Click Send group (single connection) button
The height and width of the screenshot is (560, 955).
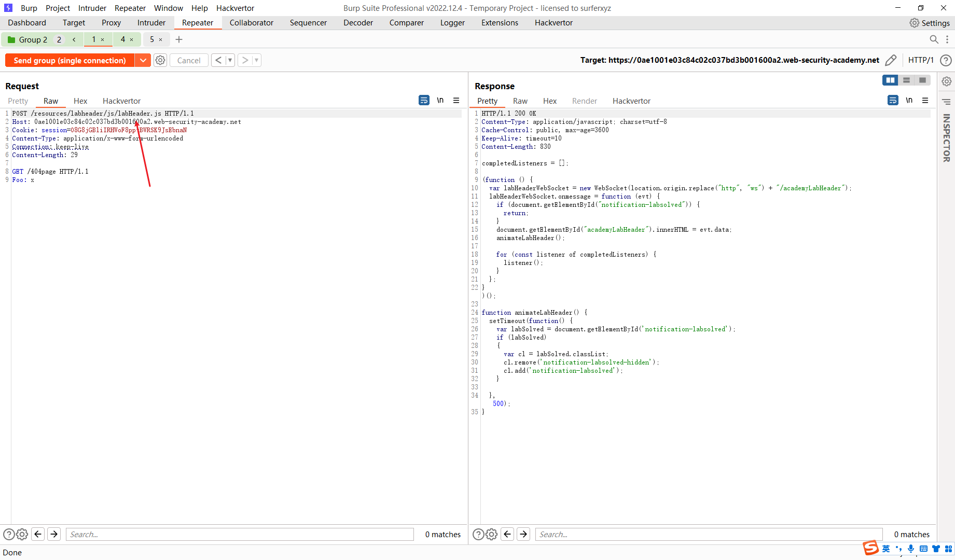click(70, 60)
